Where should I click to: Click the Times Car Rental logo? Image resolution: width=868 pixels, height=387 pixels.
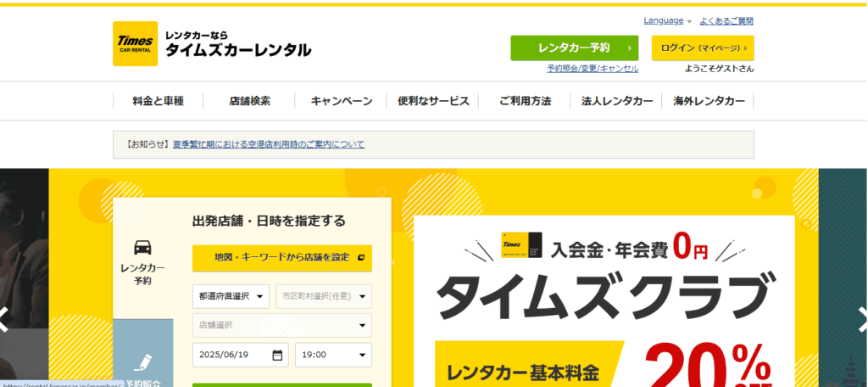pos(135,43)
